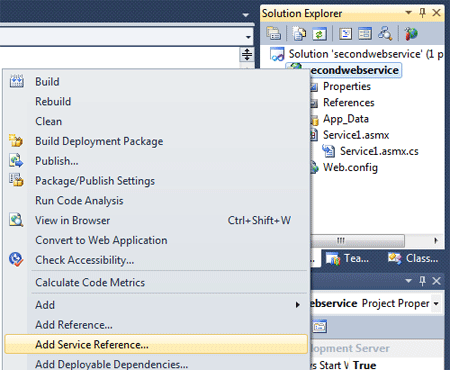Click the editor split bar handle icon
This screenshot has height=370, width=450.
(247, 54)
